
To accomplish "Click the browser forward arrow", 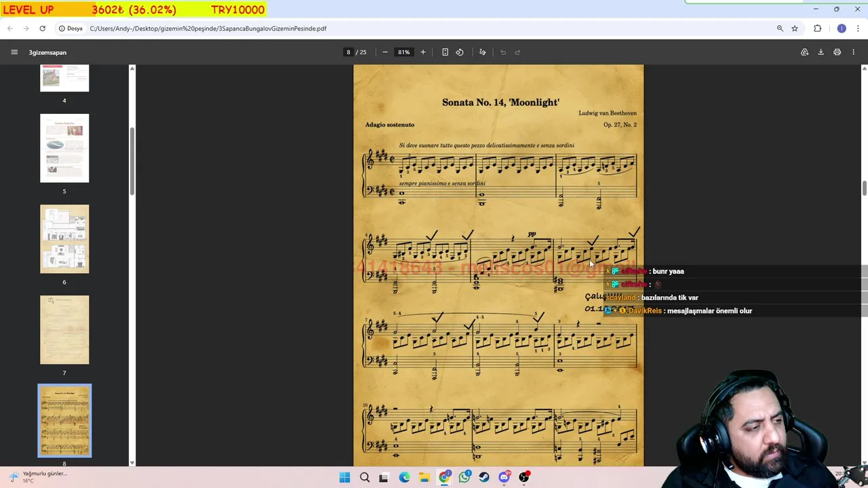I will (26, 28).
